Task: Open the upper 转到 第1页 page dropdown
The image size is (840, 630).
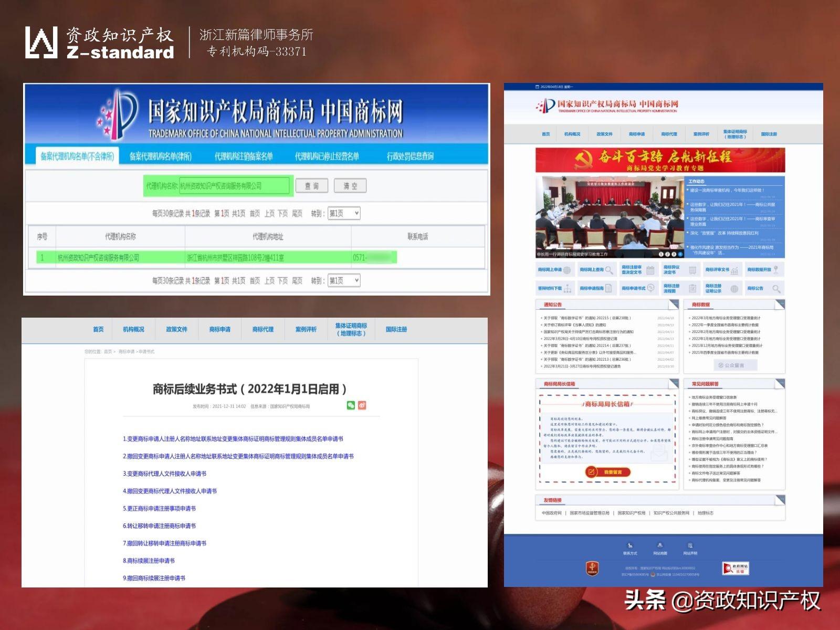Action: tap(344, 213)
